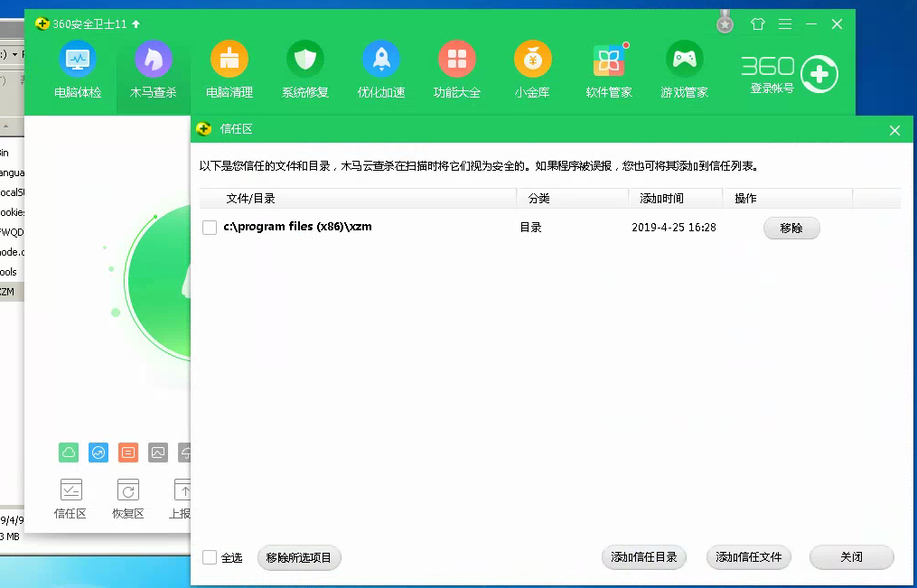Open the 电脑体检 (PC checkup) icon
The height and width of the screenshot is (588, 917).
tap(78, 61)
